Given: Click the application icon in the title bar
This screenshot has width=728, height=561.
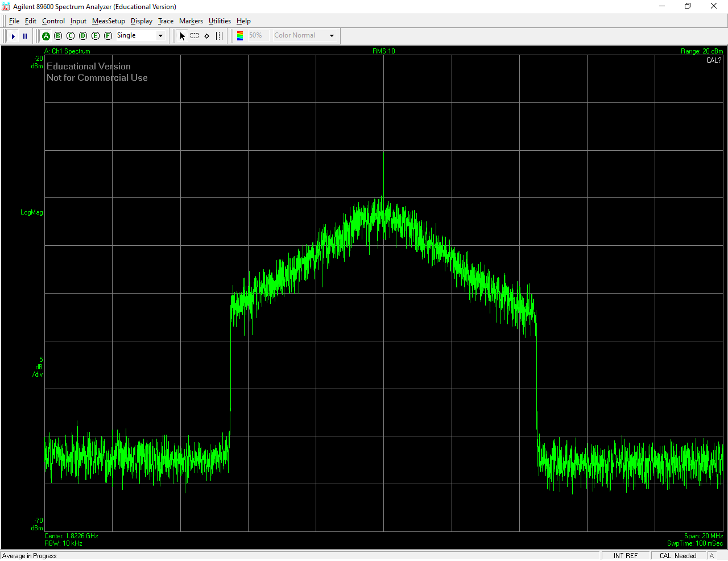Looking at the screenshot, I should [x=6, y=6].
